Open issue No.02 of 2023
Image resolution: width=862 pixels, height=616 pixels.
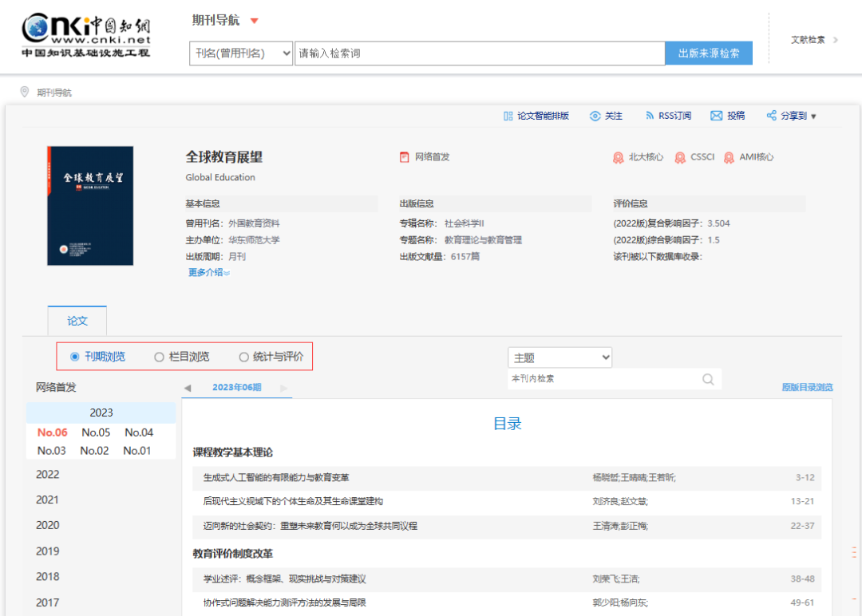[x=94, y=451]
